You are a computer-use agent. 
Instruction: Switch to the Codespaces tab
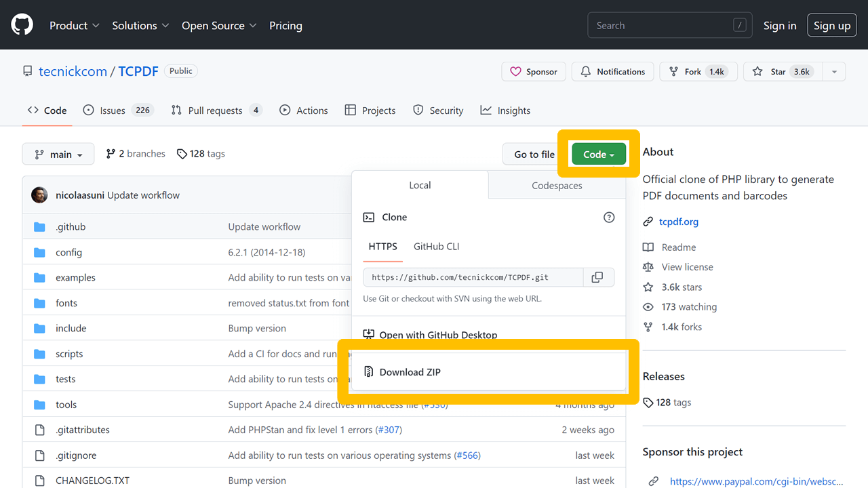pyautogui.click(x=557, y=186)
